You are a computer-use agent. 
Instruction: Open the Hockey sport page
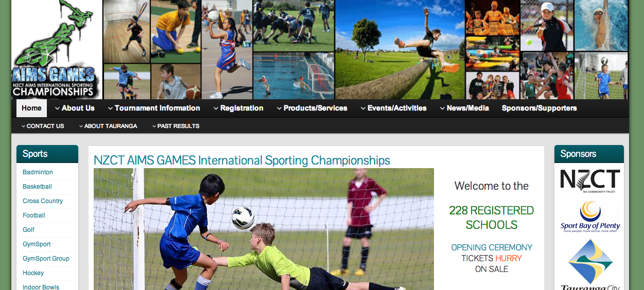click(33, 273)
